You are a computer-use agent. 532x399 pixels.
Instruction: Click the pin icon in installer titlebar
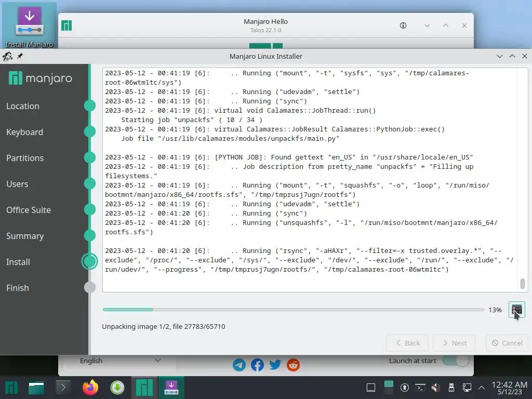(20, 56)
